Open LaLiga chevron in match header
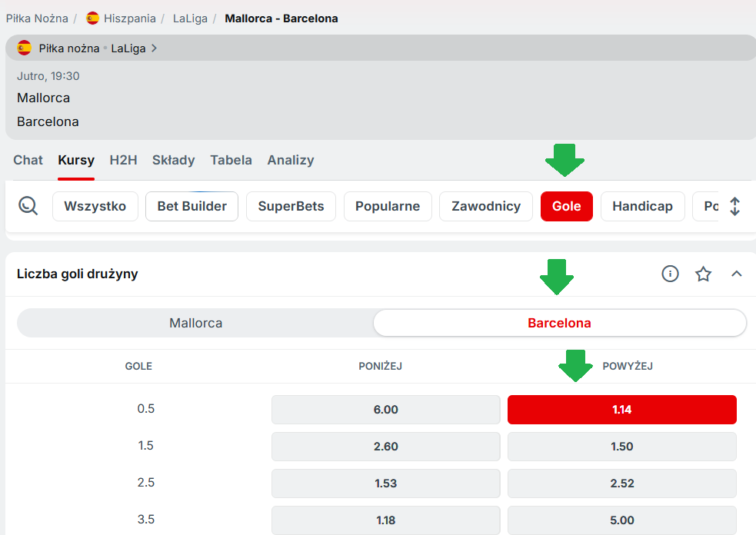Viewport: 756px width, 535px height. click(155, 48)
